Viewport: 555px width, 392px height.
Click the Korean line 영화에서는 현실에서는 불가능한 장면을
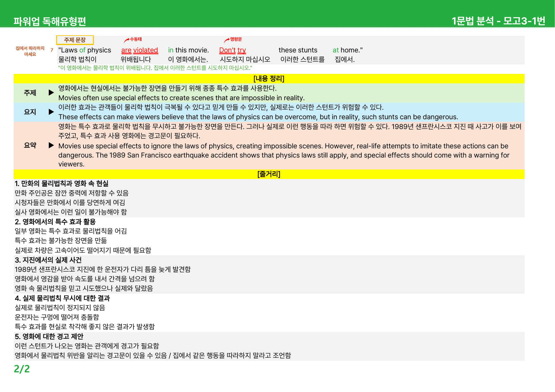coord(168,88)
